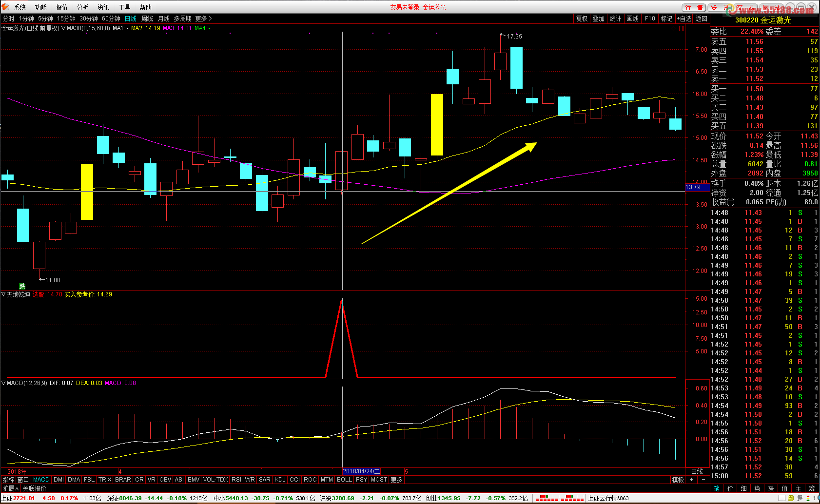Click the app logo in the title bar

tap(5, 7)
